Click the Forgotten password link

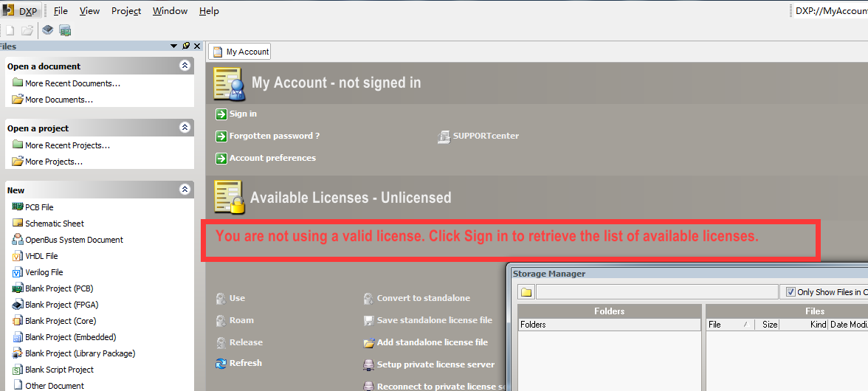(275, 136)
